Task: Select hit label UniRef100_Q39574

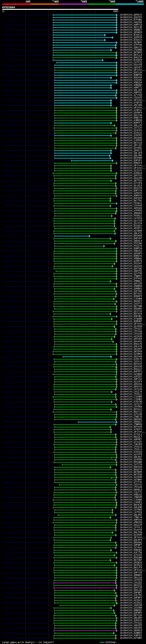Action: [x=131, y=261]
